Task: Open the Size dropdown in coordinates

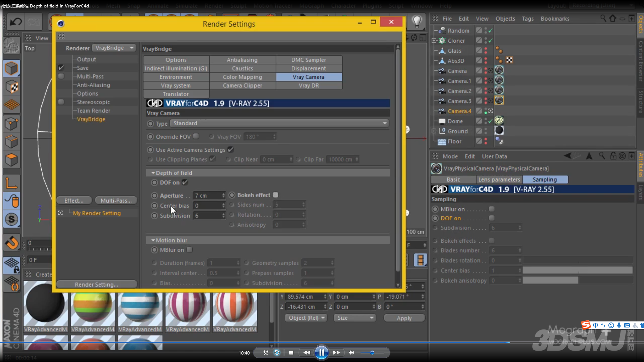Action: click(x=354, y=318)
